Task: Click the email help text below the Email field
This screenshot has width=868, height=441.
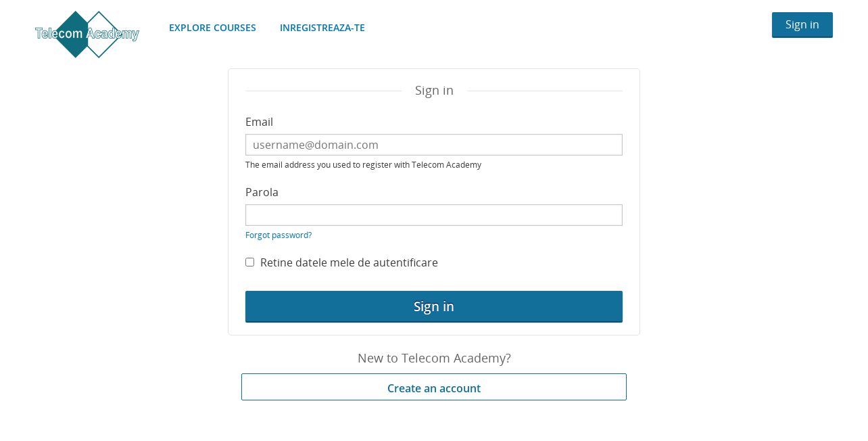Action: 363,165
